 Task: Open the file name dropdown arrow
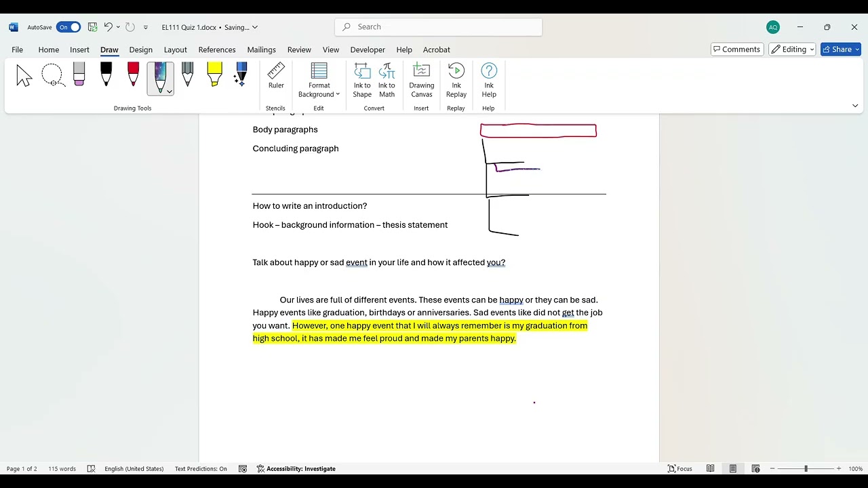[255, 28]
